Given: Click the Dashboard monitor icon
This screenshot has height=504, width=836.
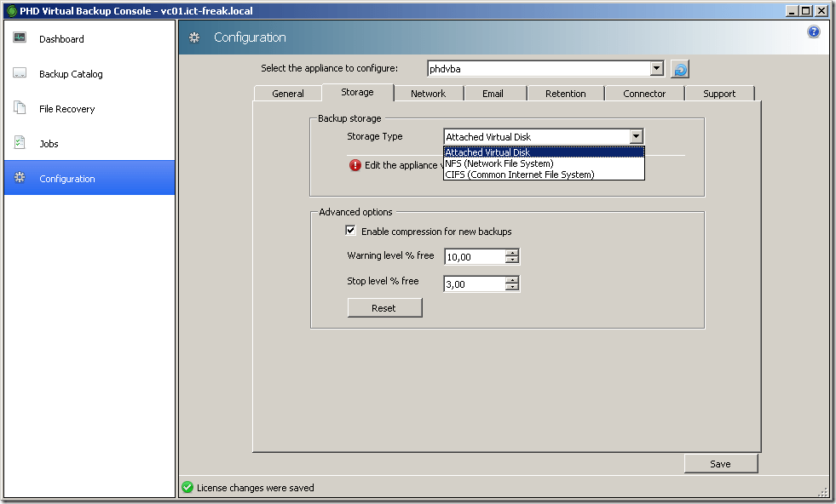Looking at the screenshot, I should [20, 38].
